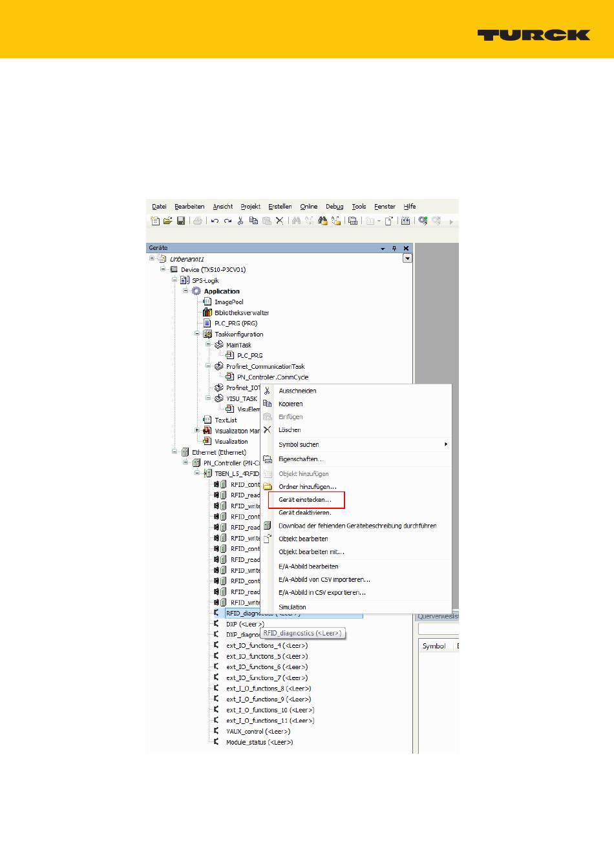Open the Online menu

coord(309,207)
